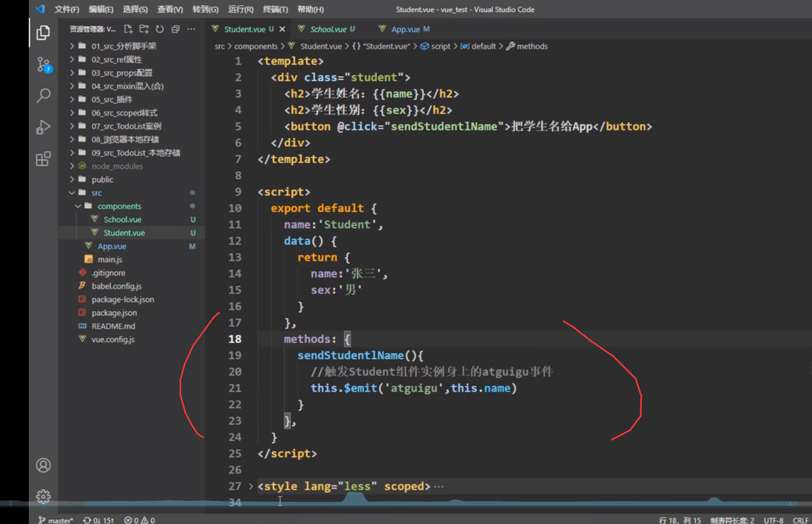Open the 运行(R) menu
Viewport: 812px width, 524px height.
point(241,9)
